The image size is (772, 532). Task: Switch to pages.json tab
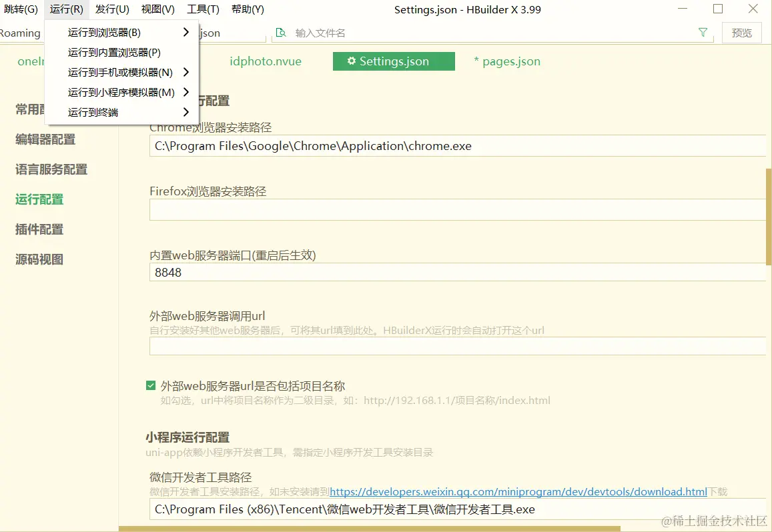coord(507,61)
